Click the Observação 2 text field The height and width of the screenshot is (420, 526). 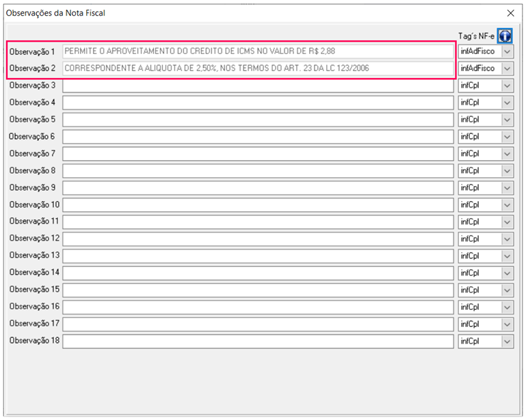point(258,68)
